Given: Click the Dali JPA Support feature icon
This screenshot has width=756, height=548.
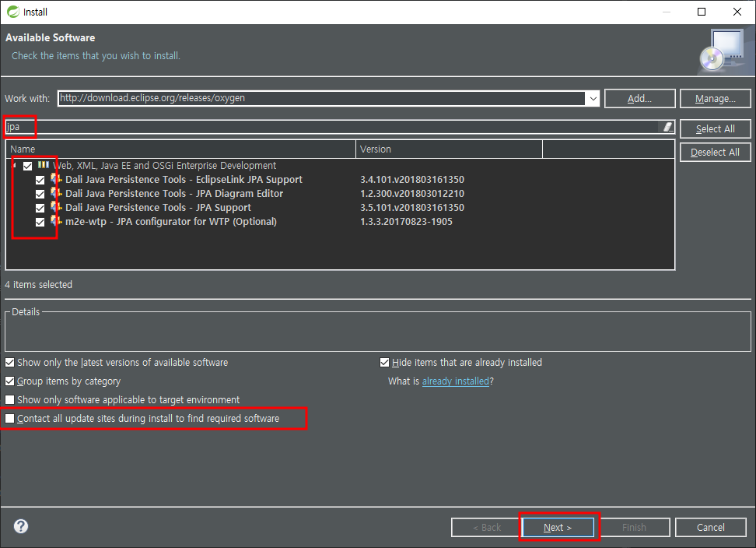Looking at the screenshot, I should pos(57,207).
